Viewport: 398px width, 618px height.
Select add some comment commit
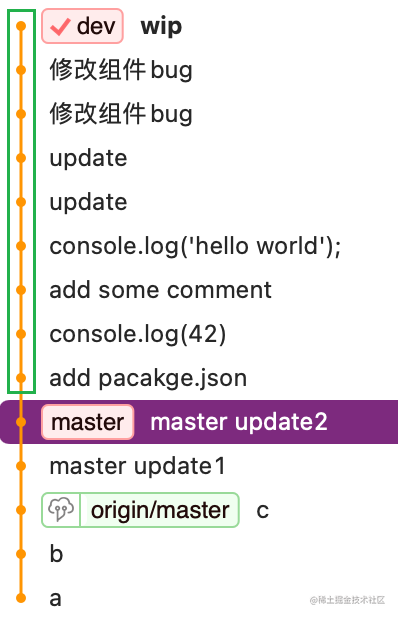point(160,290)
